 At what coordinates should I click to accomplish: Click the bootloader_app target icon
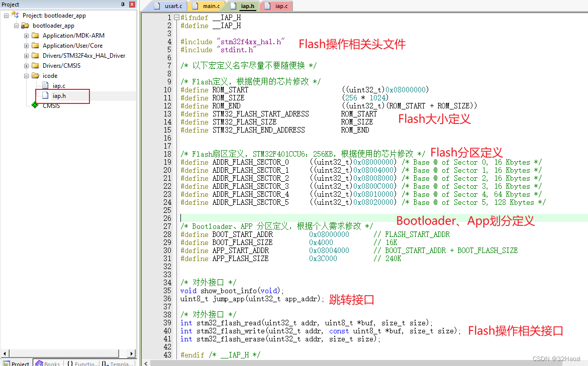pos(25,26)
